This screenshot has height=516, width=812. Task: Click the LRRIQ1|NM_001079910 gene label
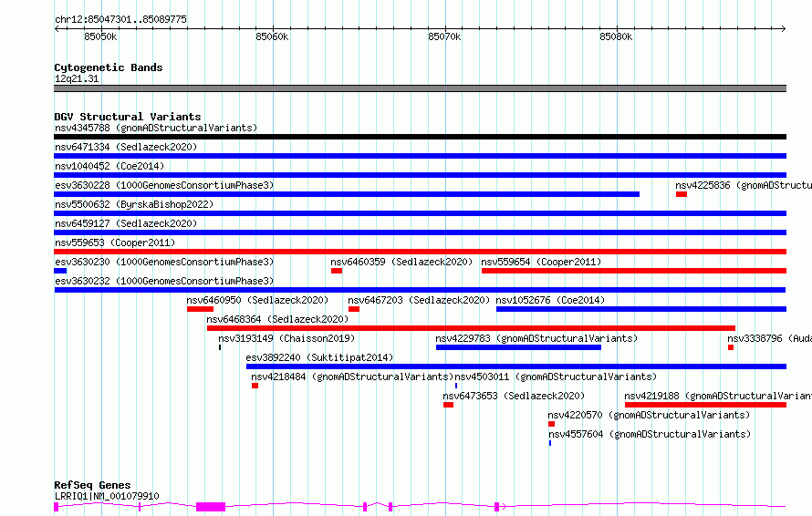[107, 496]
